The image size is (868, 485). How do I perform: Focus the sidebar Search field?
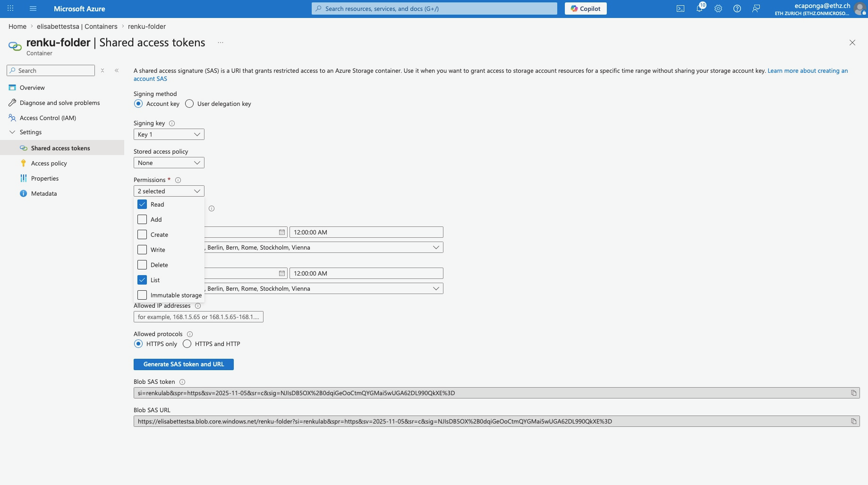tap(51, 70)
